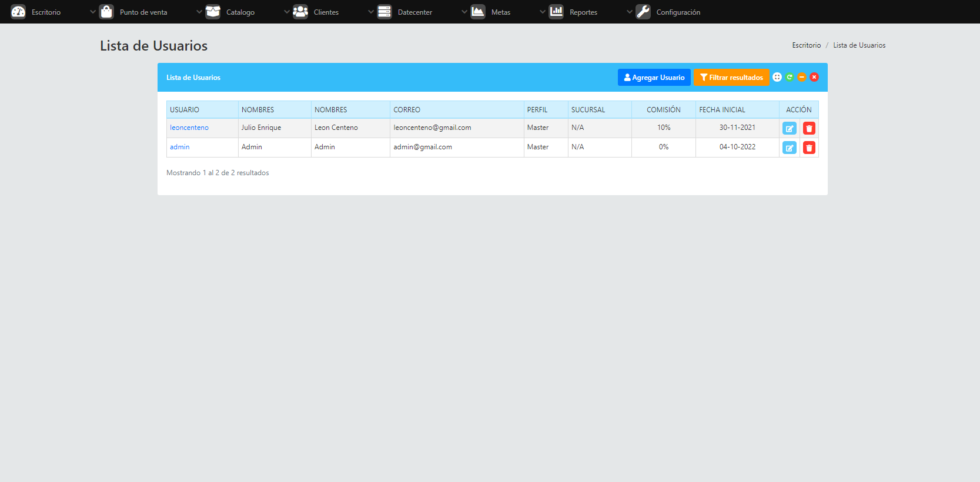Go to Escritorio via the breadcrumb

(x=807, y=45)
